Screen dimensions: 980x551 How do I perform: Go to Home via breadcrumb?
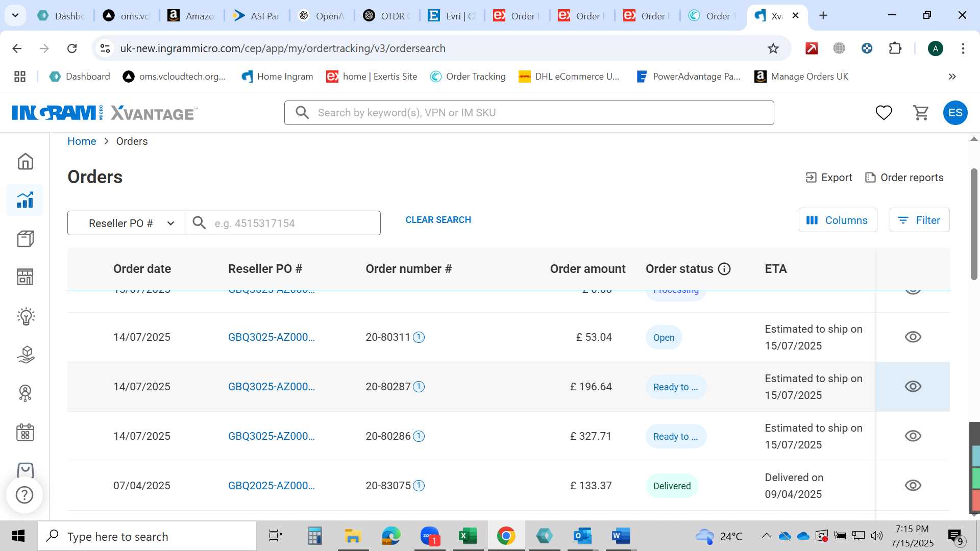(x=82, y=141)
